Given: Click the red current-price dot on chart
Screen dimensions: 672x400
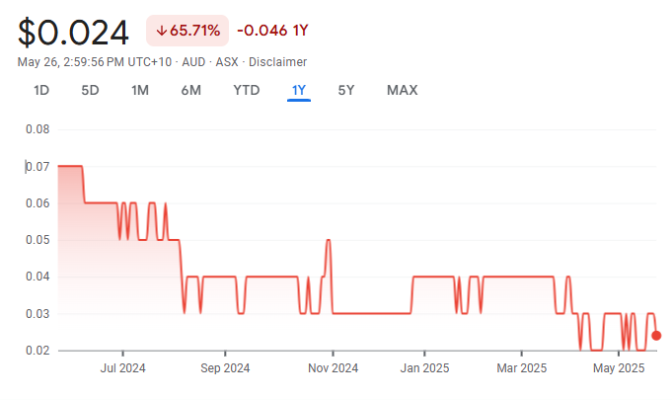Looking at the screenshot, I should pos(656,336).
